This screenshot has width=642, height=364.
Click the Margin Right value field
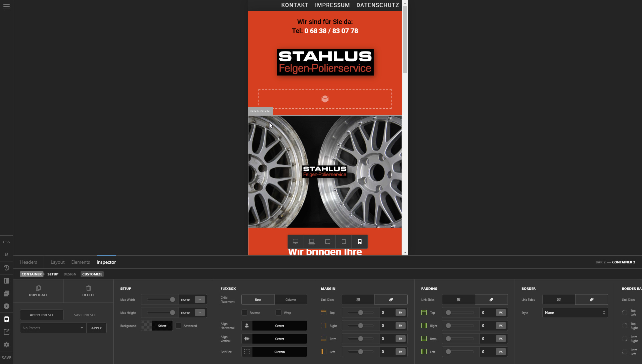point(387,326)
